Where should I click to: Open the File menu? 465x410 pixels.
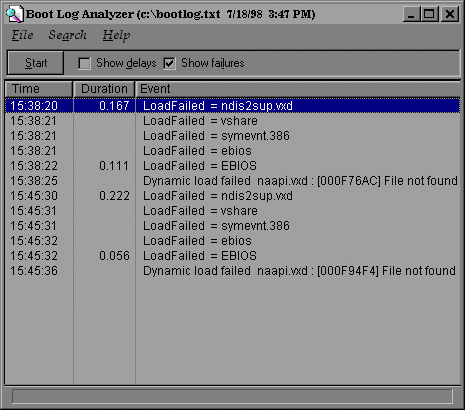tap(22, 35)
